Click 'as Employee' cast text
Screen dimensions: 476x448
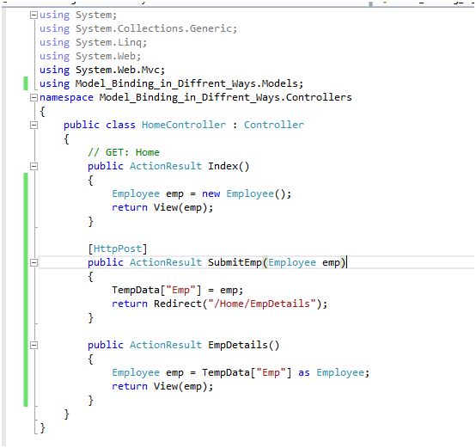[331, 372]
